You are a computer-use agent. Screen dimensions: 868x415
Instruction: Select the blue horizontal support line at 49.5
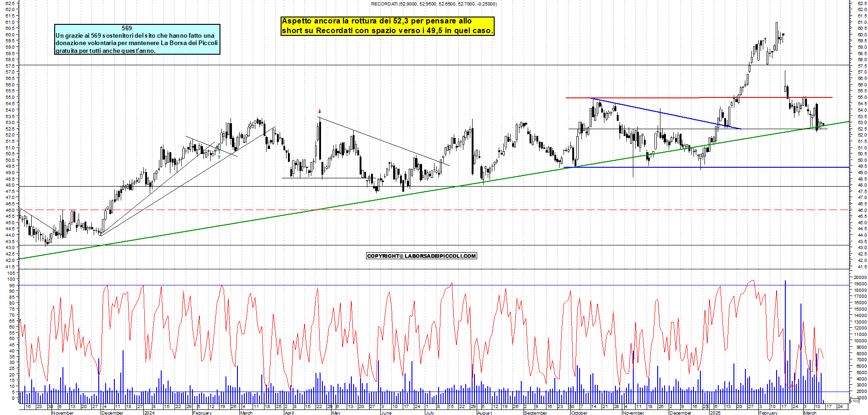tap(706, 167)
